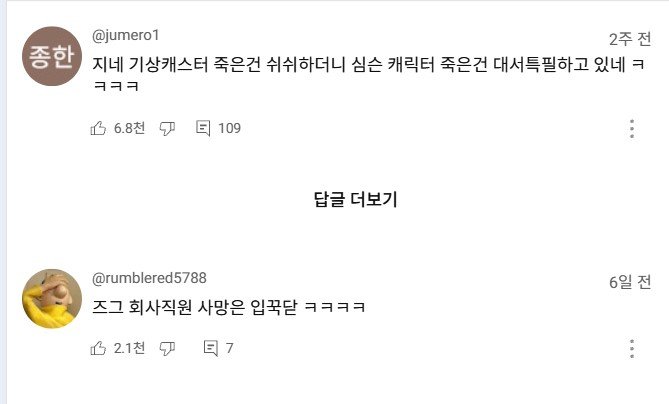Click the 6.8천 like count
669x404 pixels.
click(x=129, y=128)
